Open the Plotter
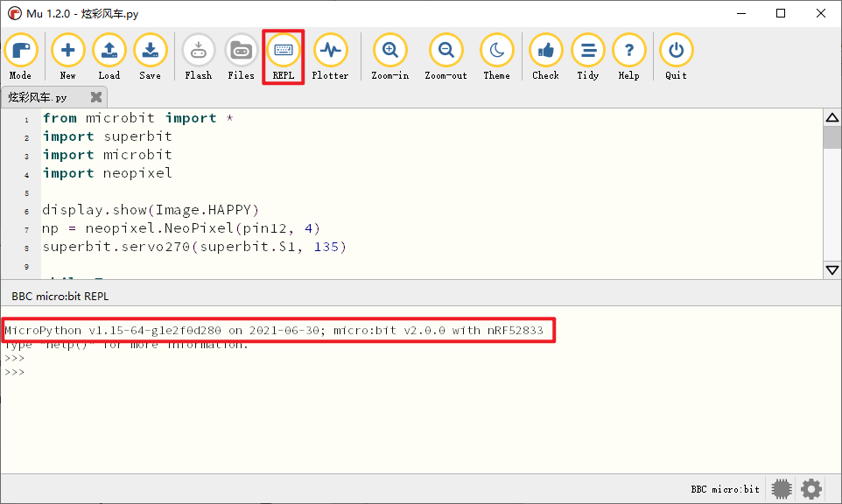 pos(330,56)
